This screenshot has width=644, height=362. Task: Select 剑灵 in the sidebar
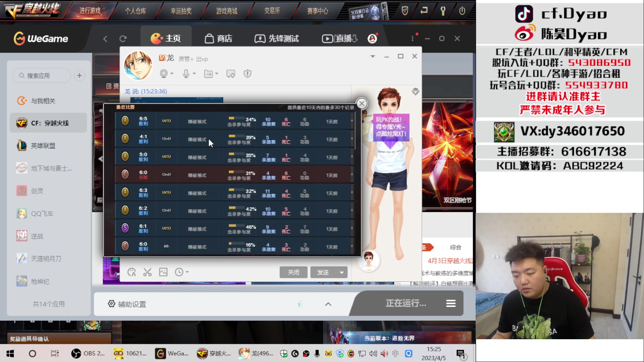click(x=48, y=191)
